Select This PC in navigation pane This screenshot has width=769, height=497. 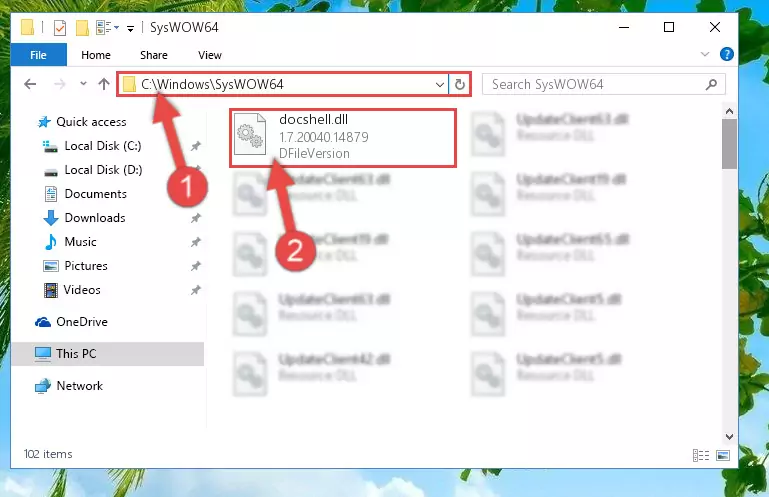pyautogui.click(x=107, y=354)
